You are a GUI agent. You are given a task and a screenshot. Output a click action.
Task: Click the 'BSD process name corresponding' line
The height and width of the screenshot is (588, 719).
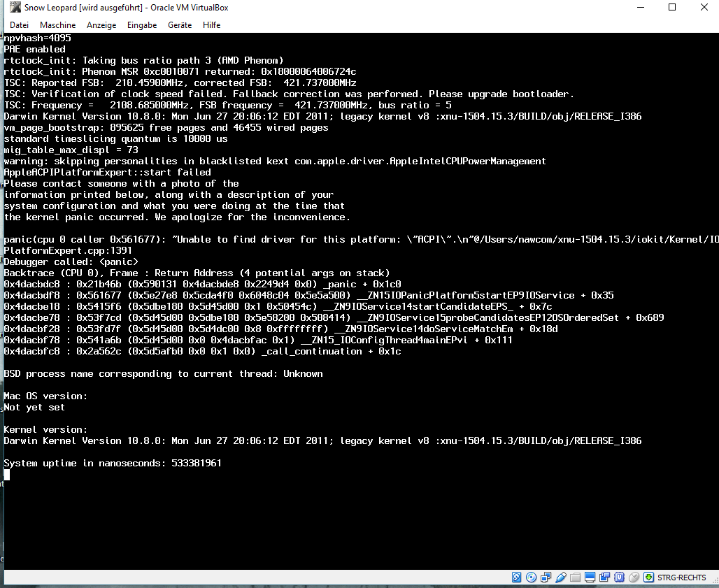pos(163,373)
